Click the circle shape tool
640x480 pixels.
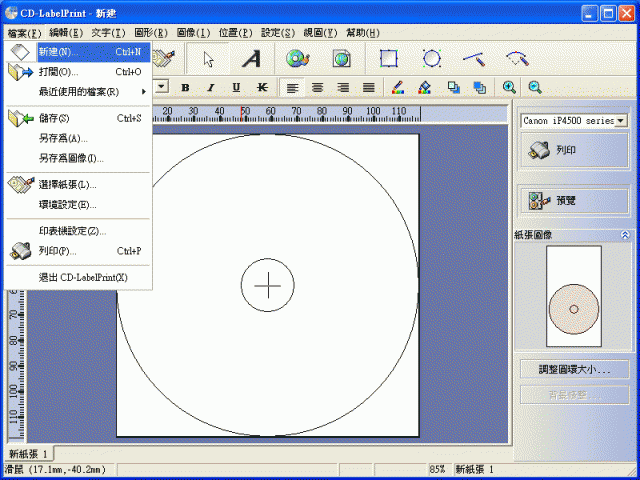(x=431, y=59)
